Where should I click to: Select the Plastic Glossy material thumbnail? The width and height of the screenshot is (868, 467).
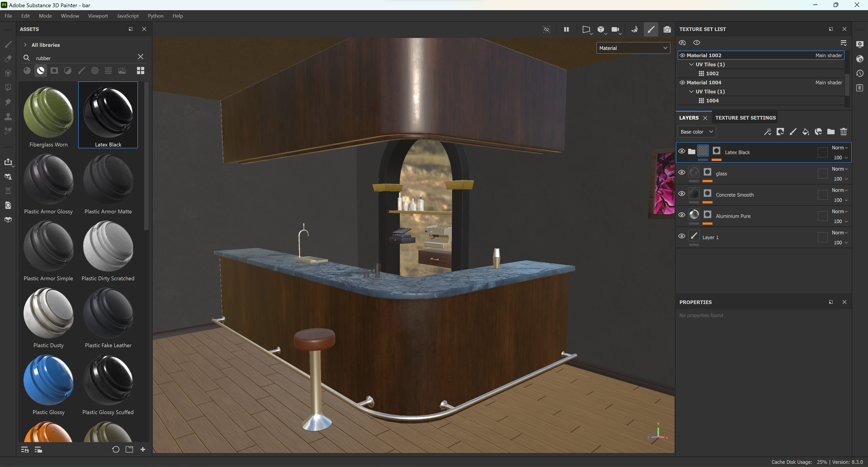(49, 380)
